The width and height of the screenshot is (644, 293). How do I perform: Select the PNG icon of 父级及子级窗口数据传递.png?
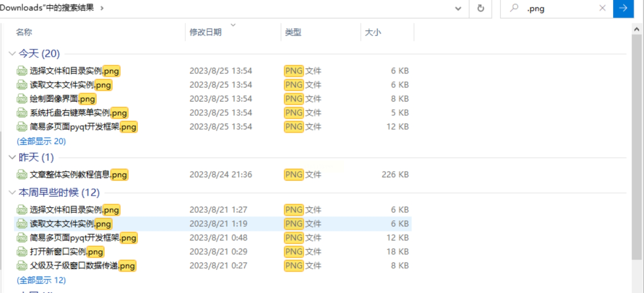tap(22, 266)
